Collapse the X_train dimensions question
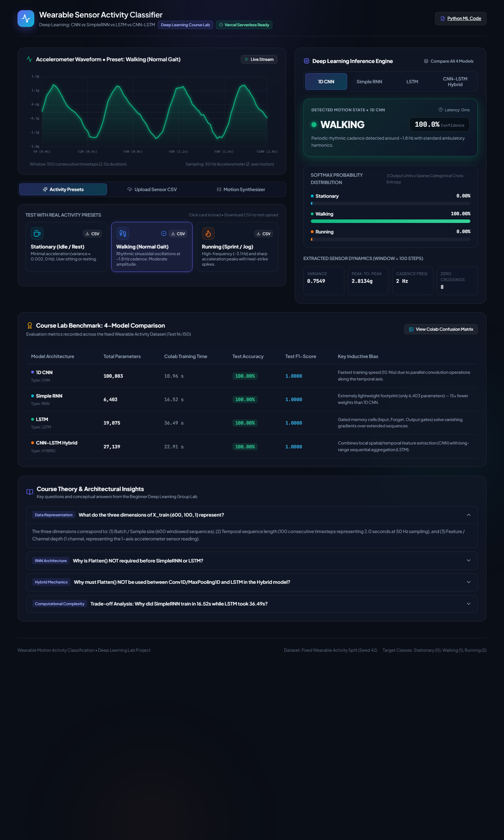The image size is (504, 840). [252, 515]
